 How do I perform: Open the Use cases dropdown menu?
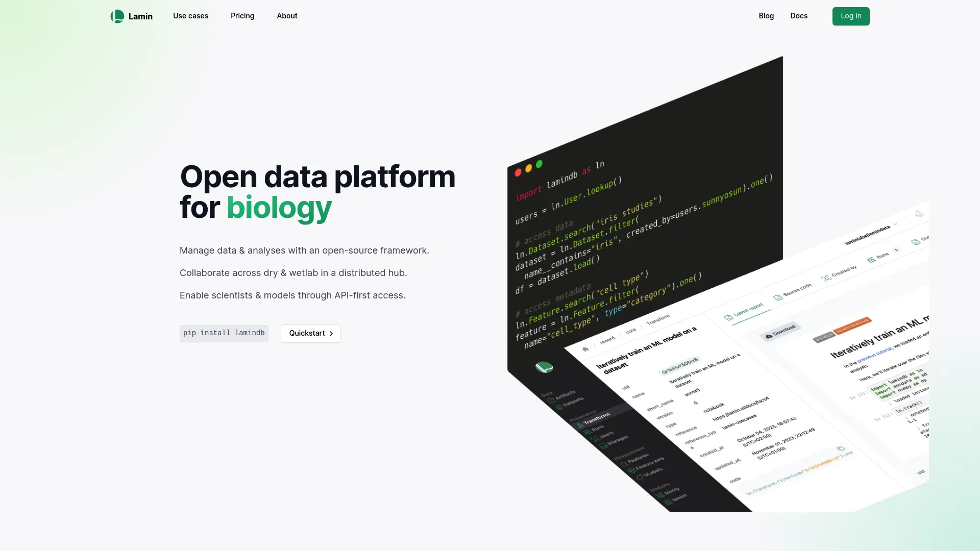(190, 16)
